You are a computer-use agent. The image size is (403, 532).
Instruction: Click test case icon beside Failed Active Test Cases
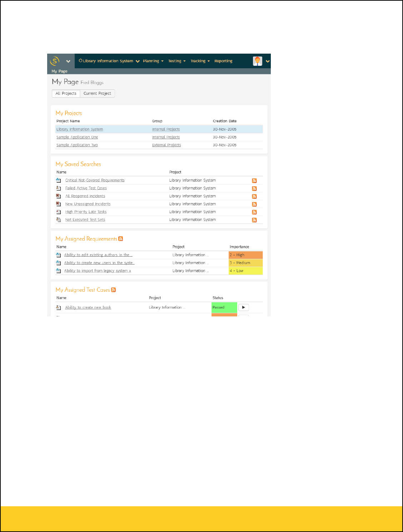(x=59, y=188)
